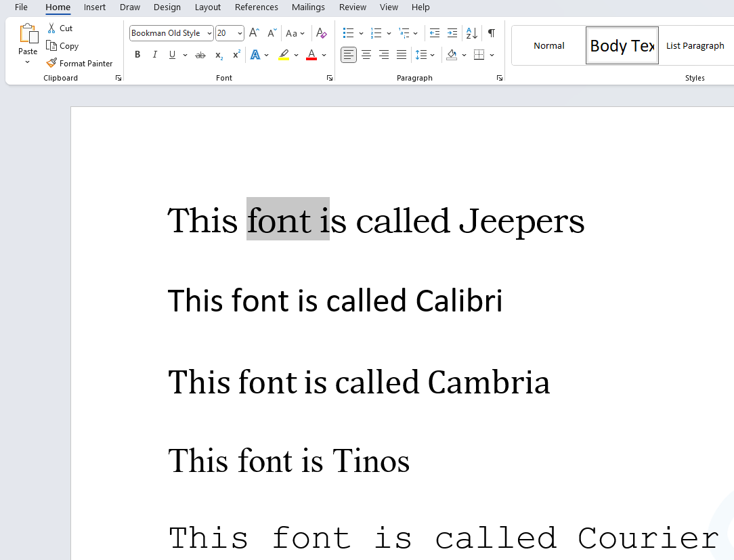Click the Increase Font Size icon
Viewport: 734px width, 560px height.
click(x=254, y=33)
